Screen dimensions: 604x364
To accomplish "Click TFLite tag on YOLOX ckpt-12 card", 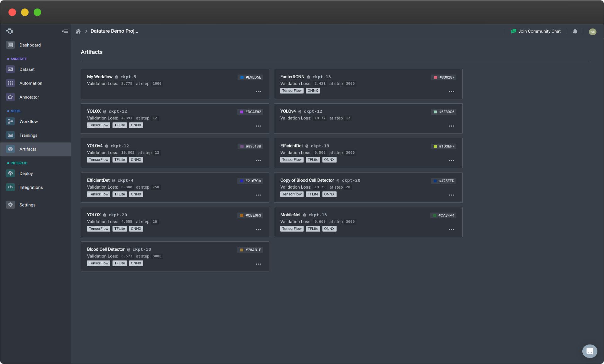I will tap(120, 125).
